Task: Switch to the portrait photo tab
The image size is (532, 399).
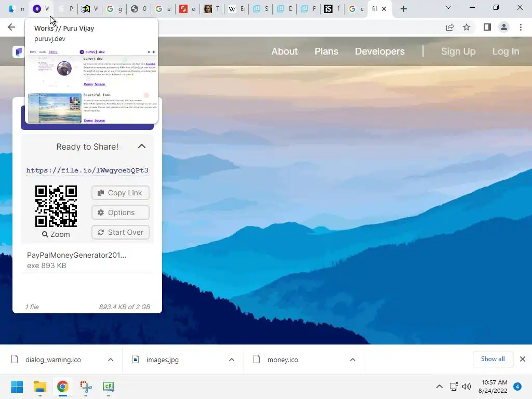Action: click(x=212, y=9)
